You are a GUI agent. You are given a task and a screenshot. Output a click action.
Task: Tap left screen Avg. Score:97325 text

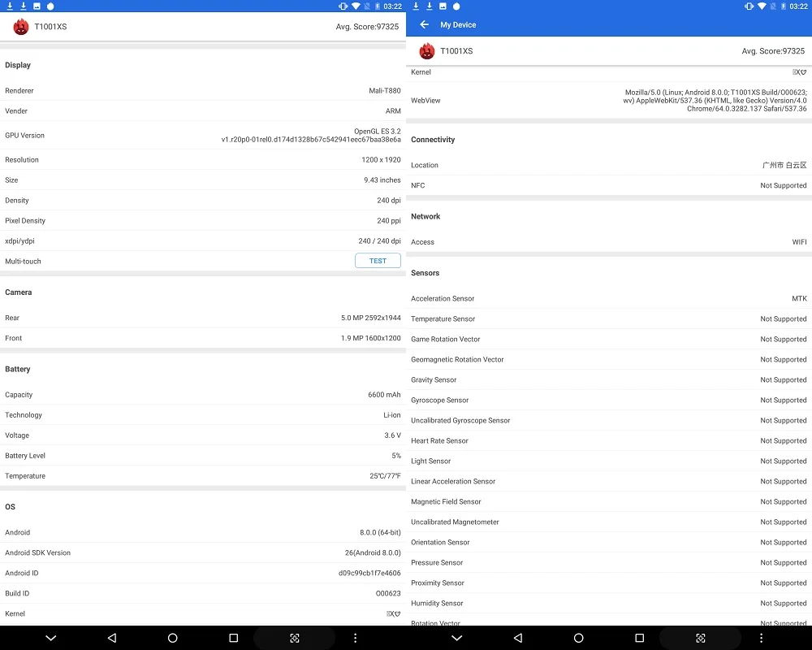(x=367, y=27)
